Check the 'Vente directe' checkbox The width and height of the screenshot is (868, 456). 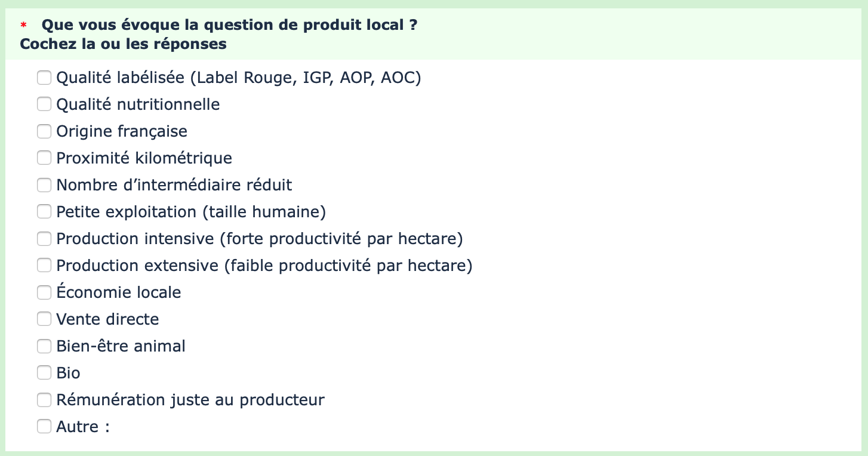click(44, 319)
